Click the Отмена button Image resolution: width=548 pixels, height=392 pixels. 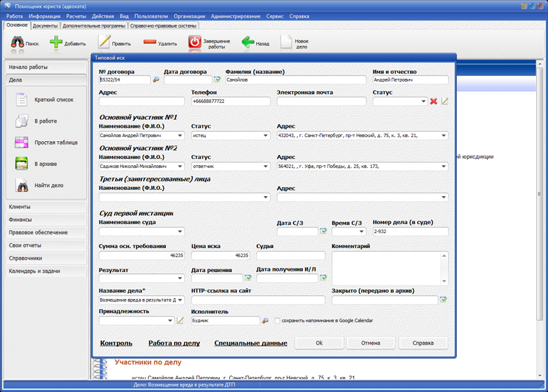371,343
